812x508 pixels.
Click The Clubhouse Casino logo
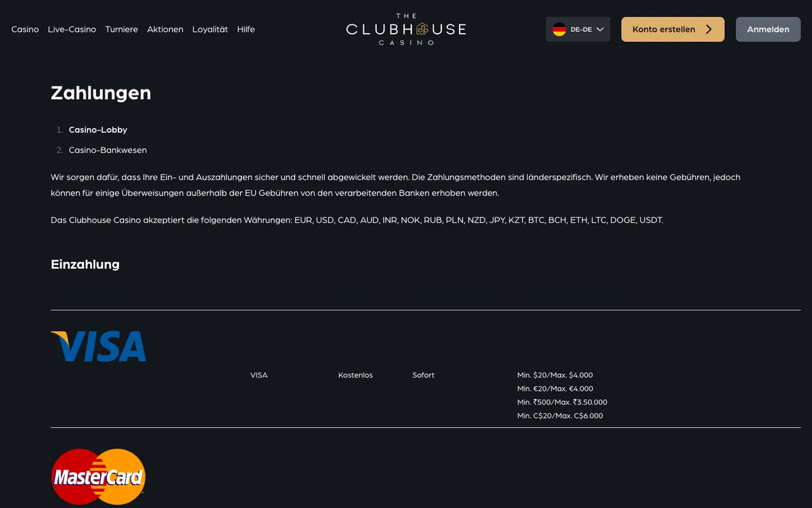[x=406, y=29]
